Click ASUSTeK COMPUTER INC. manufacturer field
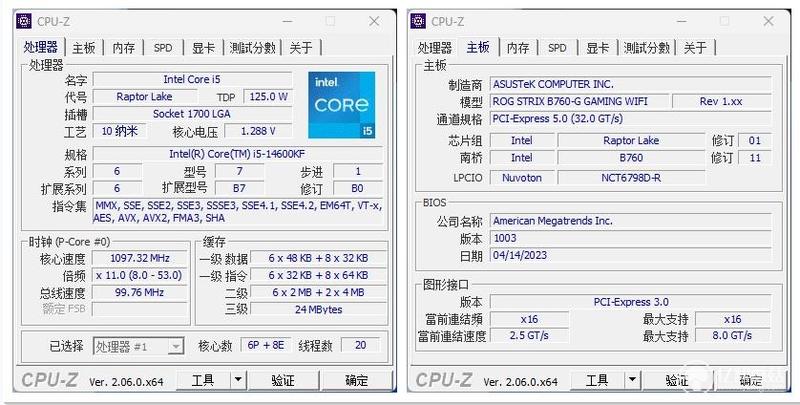 point(631,84)
